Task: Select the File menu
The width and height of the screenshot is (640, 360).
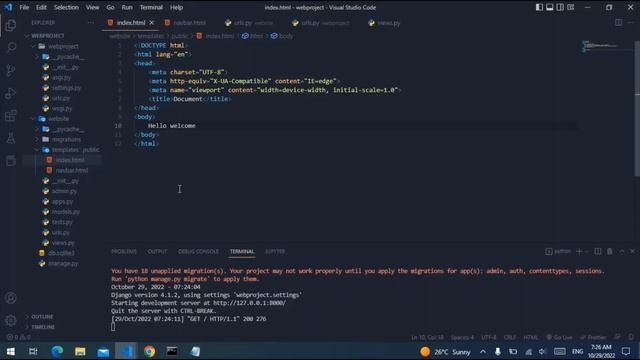Action: [x=24, y=7]
